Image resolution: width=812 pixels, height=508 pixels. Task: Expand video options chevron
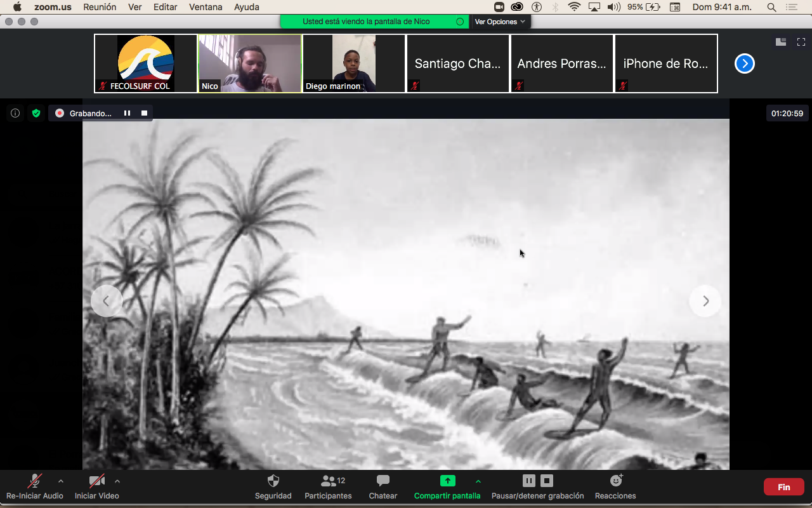[117, 481]
